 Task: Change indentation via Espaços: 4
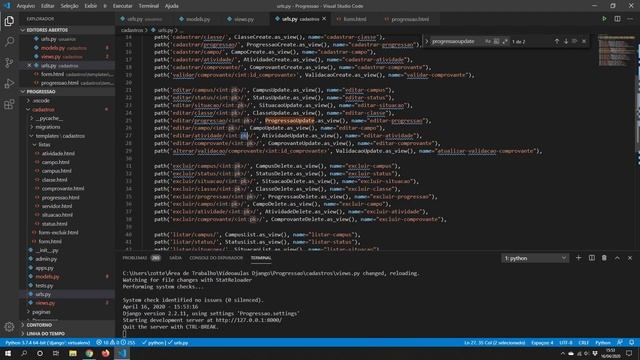tap(542, 342)
